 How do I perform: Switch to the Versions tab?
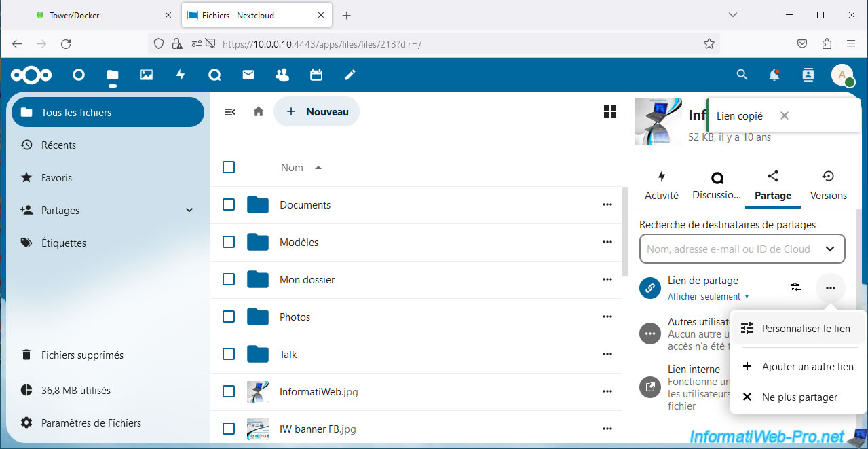(x=828, y=185)
